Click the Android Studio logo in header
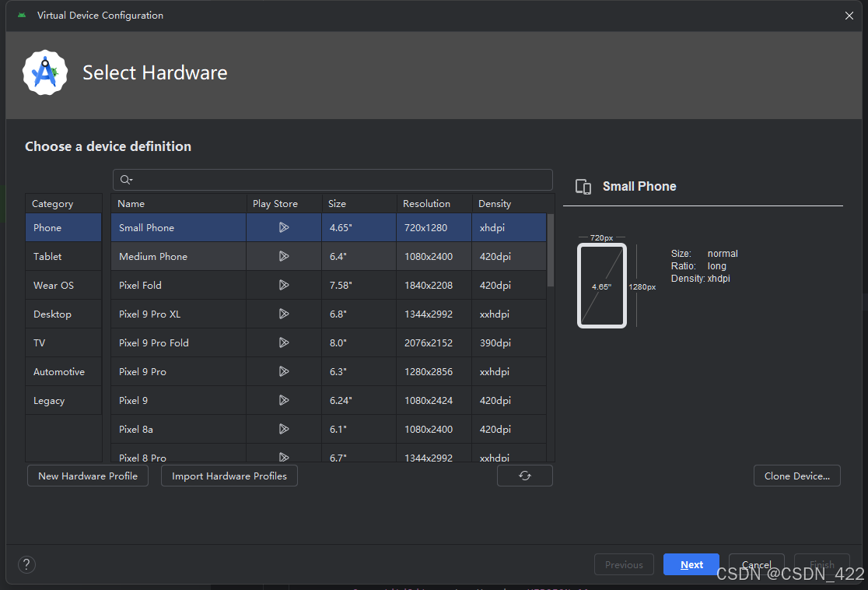 [x=45, y=73]
